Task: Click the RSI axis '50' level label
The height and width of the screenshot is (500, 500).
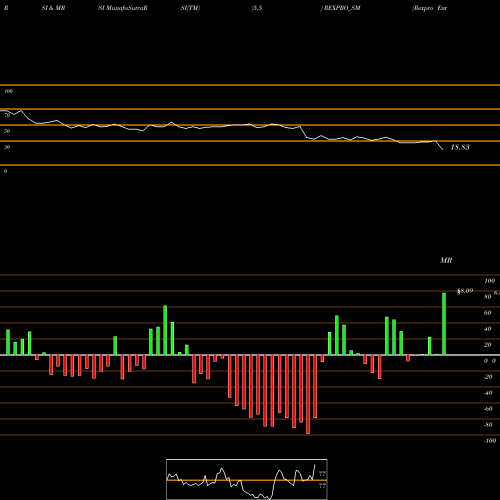Action: (7, 131)
